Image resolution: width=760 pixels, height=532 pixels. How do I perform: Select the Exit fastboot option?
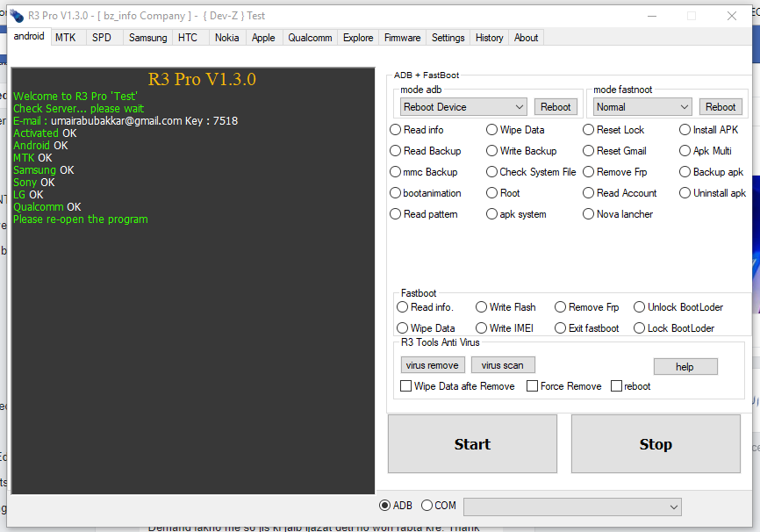(x=587, y=328)
